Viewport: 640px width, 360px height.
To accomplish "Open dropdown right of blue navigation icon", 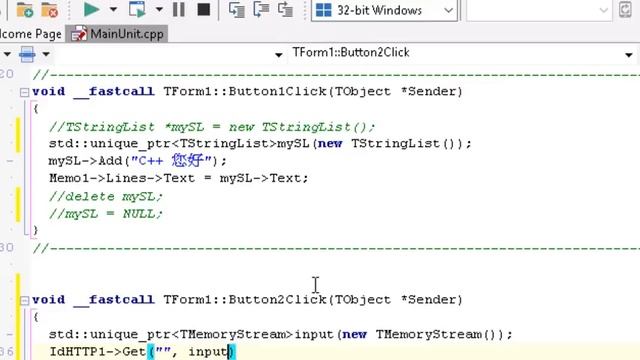I will [x=46, y=54].
